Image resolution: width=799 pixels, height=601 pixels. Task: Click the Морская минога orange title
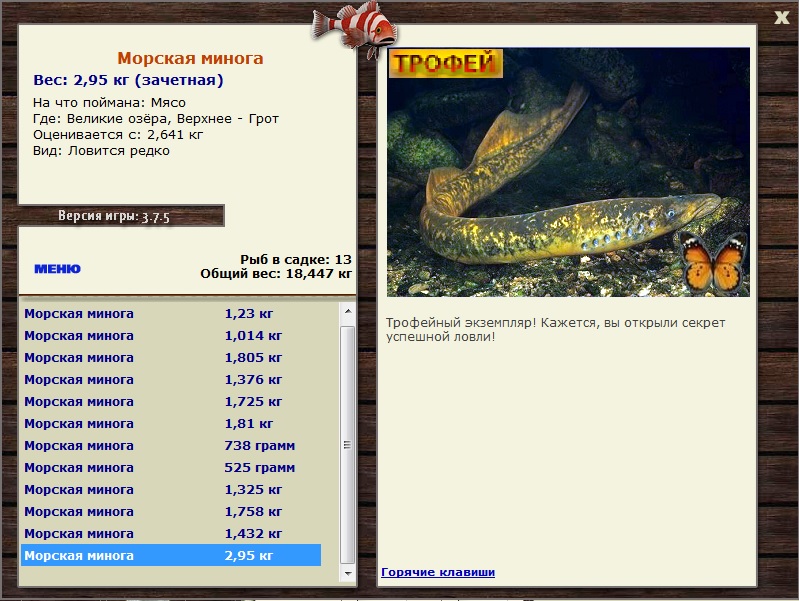pyautogui.click(x=190, y=58)
